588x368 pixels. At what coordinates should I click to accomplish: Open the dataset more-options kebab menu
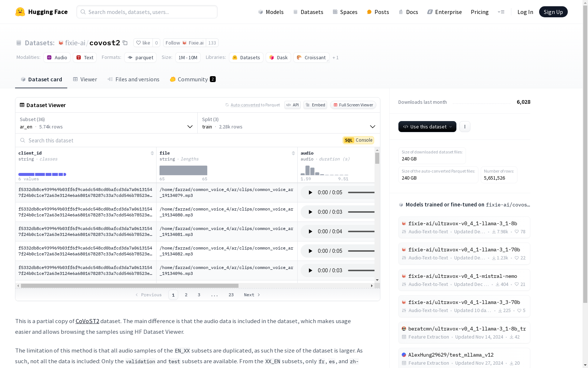click(x=465, y=127)
